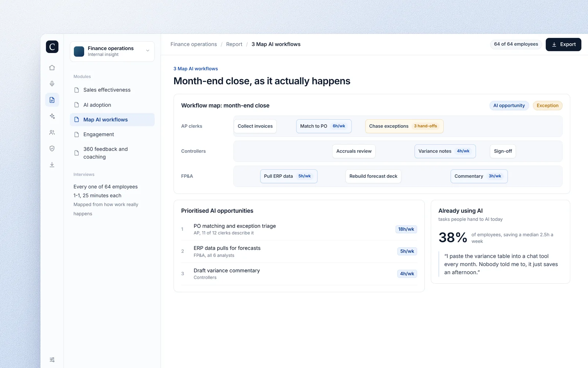Open the Engagement module
Image resolution: width=588 pixels, height=368 pixels.
(112, 134)
